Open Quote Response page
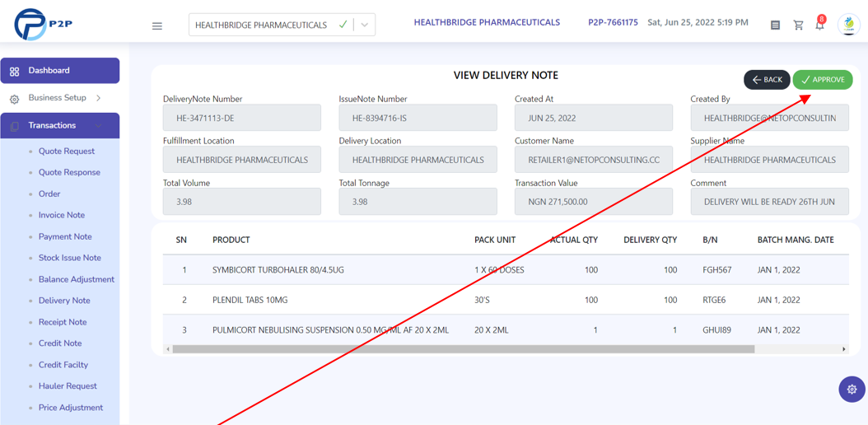Screen dimensions: 868x425 [x=69, y=172]
